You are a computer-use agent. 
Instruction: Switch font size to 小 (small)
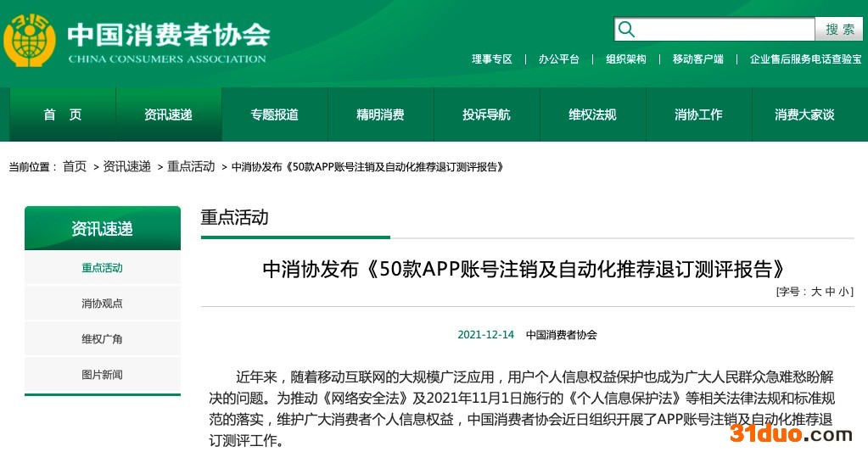tap(843, 292)
